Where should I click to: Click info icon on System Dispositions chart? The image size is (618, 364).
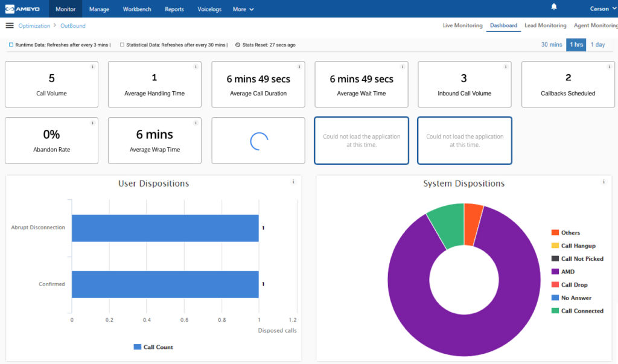(603, 182)
